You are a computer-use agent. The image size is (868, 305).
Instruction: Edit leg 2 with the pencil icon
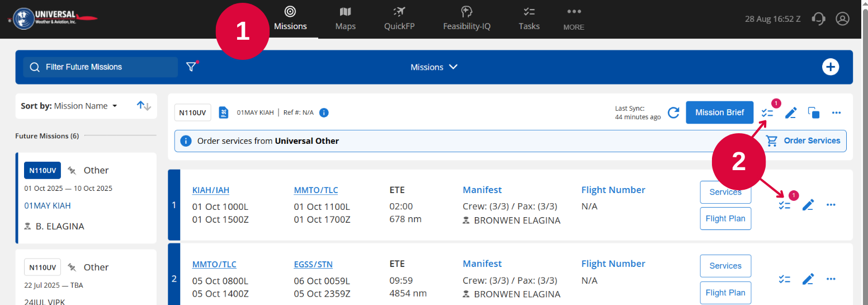[x=808, y=279]
